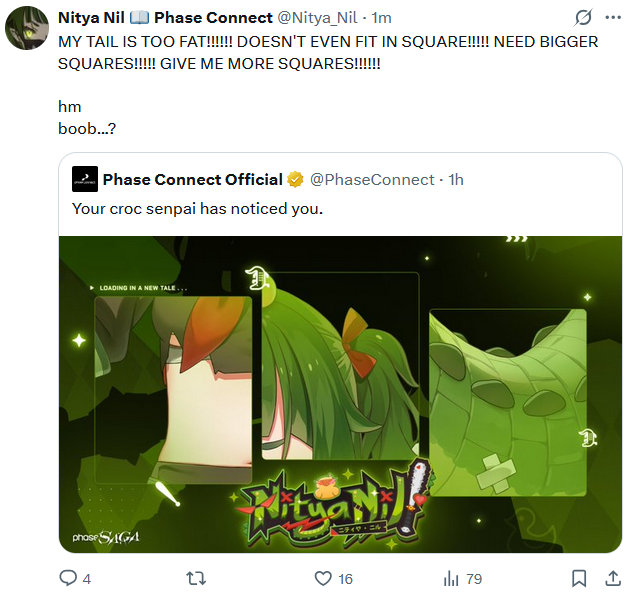Open the quoted tweet's green teaser image
The width and height of the screenshot is (631, 598).
(x=340, y=394)
